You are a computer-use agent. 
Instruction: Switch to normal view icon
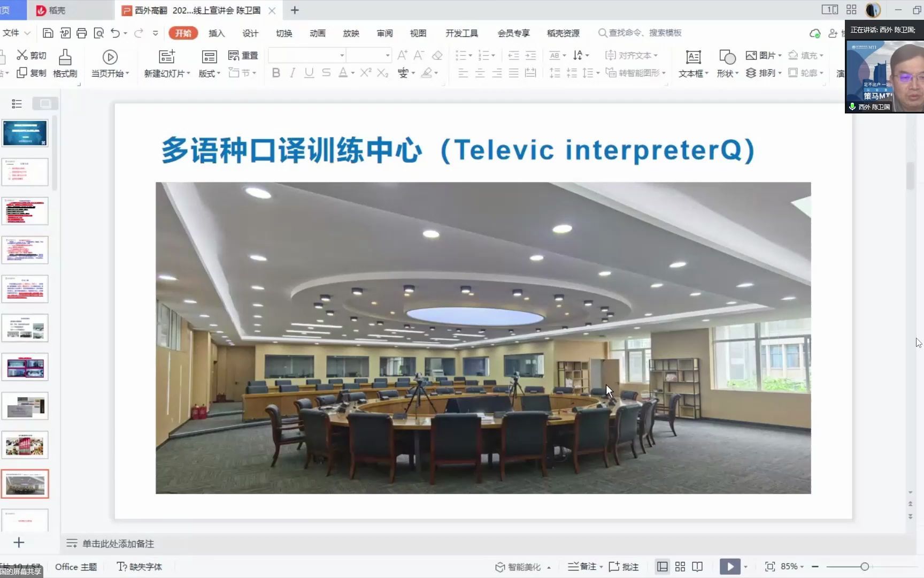663,566
